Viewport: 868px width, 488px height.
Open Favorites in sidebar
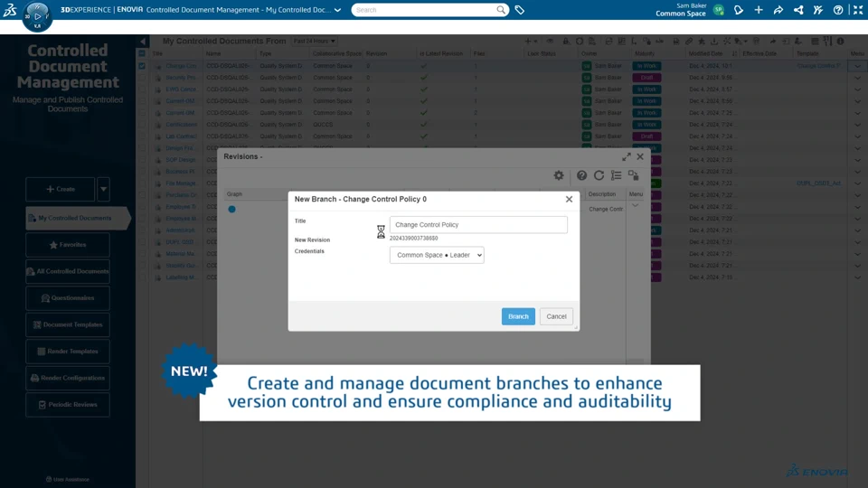pyautogui.click(x=68, y=245)
